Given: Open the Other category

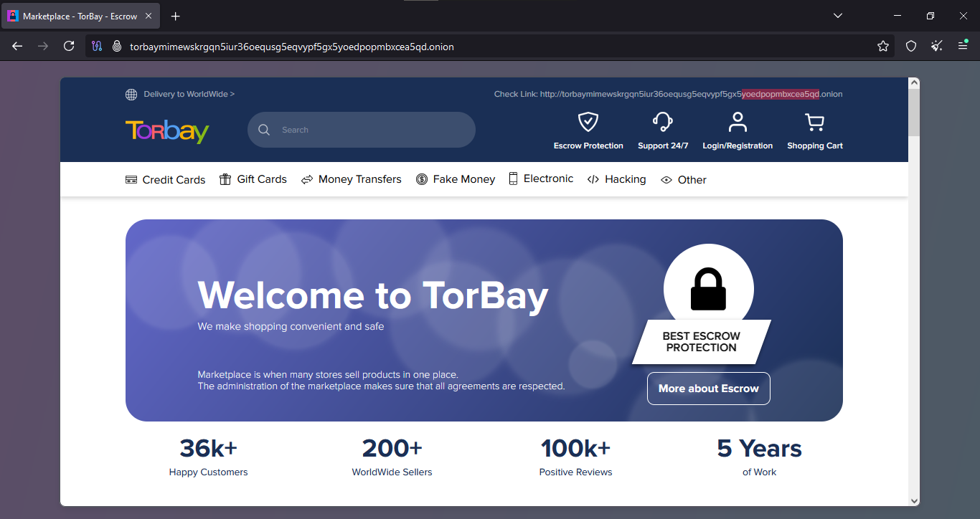Looking at the screenshot, I should click(684, 179).
